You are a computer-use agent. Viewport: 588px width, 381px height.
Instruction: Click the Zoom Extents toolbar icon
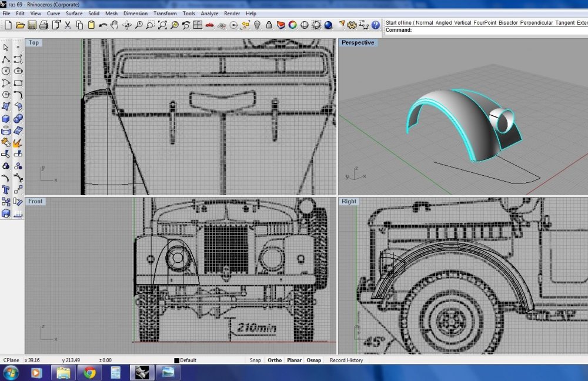[x=162, y=25]
